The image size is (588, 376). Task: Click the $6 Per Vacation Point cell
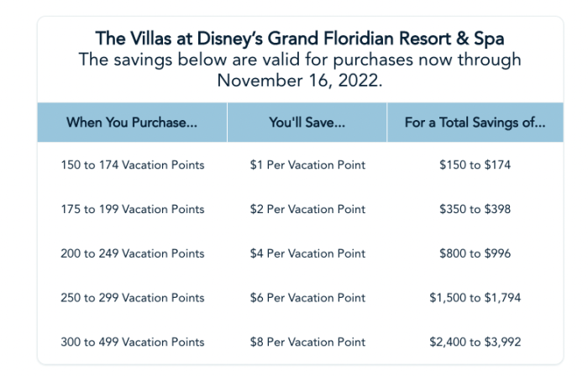point(307,298)
